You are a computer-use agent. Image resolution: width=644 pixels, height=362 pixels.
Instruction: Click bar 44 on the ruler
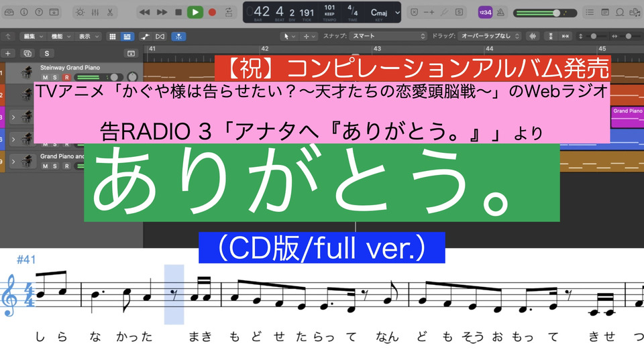(489, 49)
